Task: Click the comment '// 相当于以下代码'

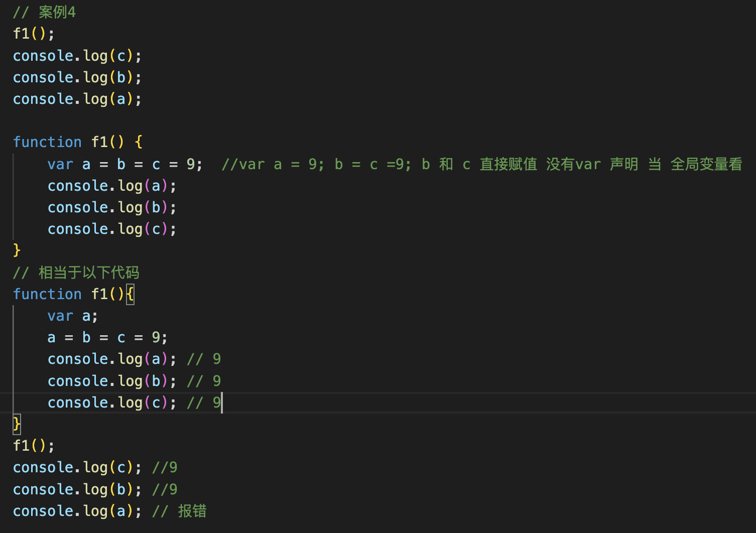Action: coord(76,273)
